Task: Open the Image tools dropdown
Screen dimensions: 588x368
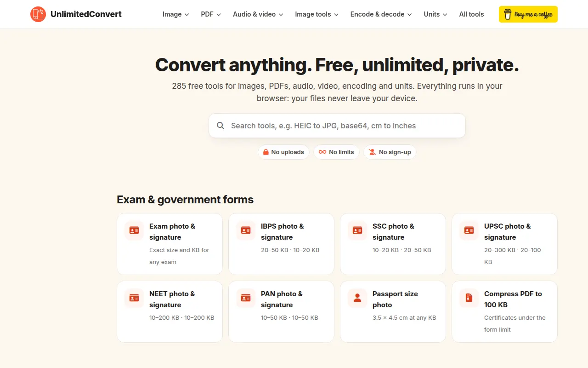Action: click(317, 14)
